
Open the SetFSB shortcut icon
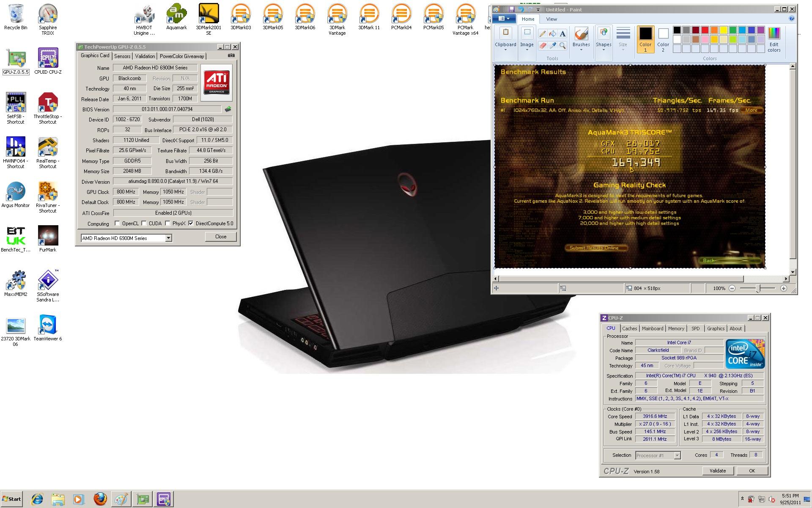(16, 108)
